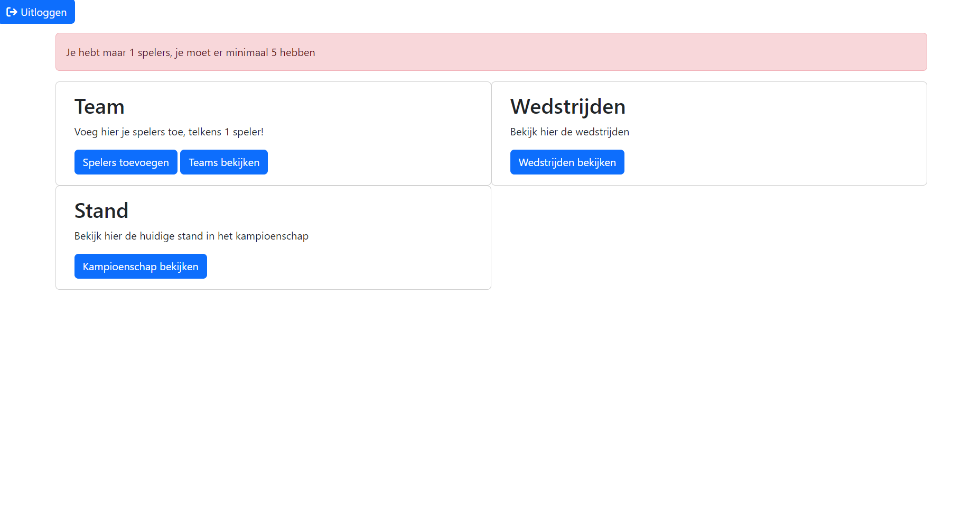This screenshot has width=980, height=505.
Task: Click the logout arrow icon
Action: 12,12
